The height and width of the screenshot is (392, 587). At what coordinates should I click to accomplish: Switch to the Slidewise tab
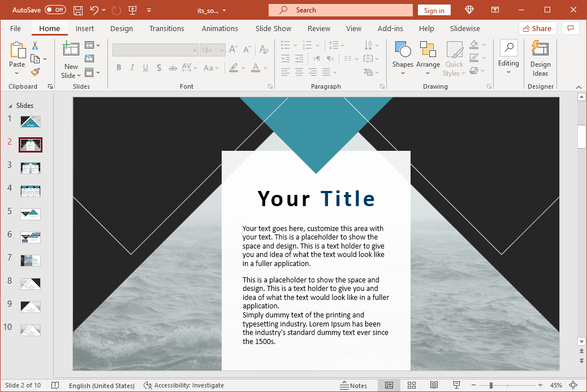pyautogui.click(x=465, y=28)
